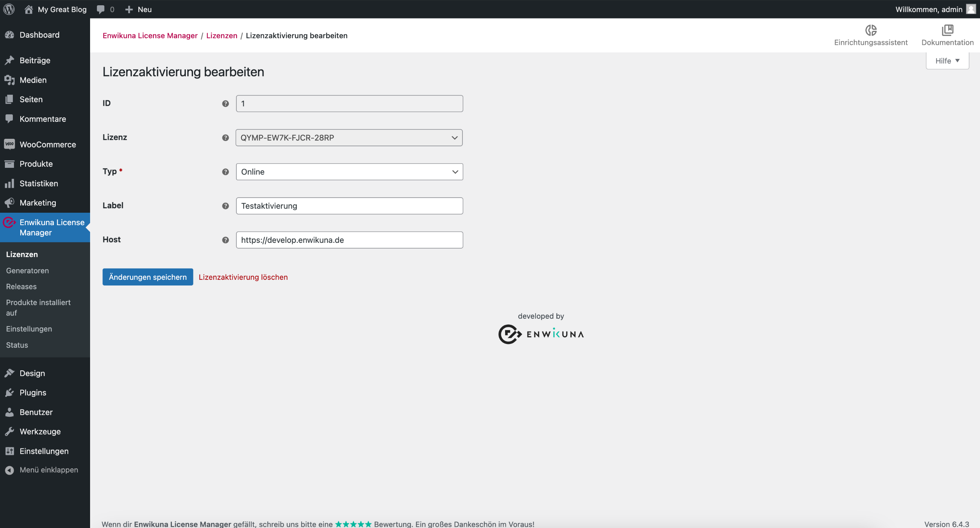Click the Marketing megaphone icon
The width and height of the screenshot is (980, 528).
coord(9,203)
